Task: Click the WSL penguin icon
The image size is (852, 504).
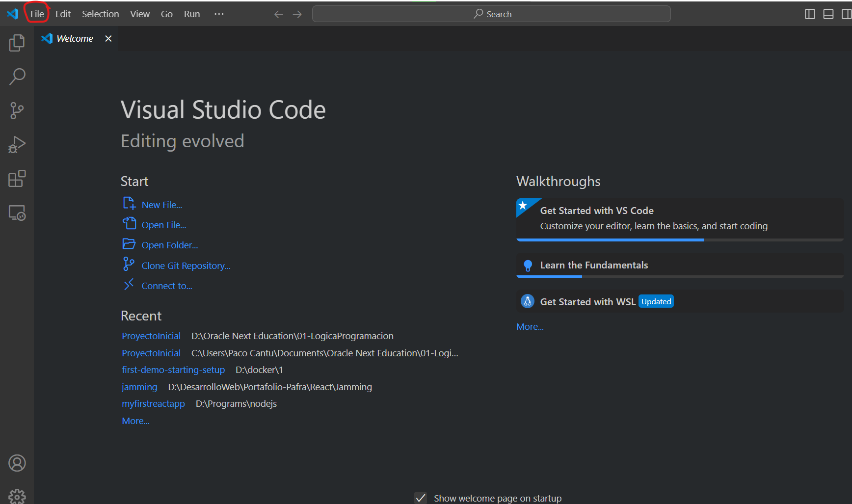Action: (528, 301)
